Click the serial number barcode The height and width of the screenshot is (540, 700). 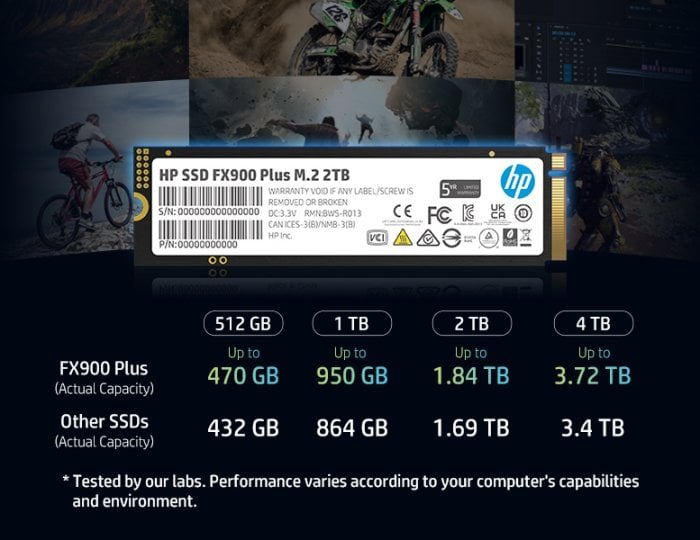click(210, 196)
